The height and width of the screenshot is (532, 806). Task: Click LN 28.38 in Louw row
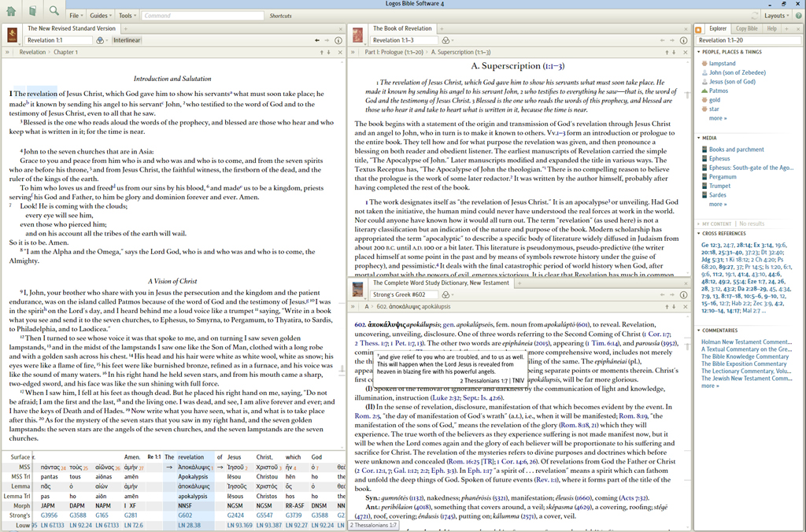click(189, 525)
